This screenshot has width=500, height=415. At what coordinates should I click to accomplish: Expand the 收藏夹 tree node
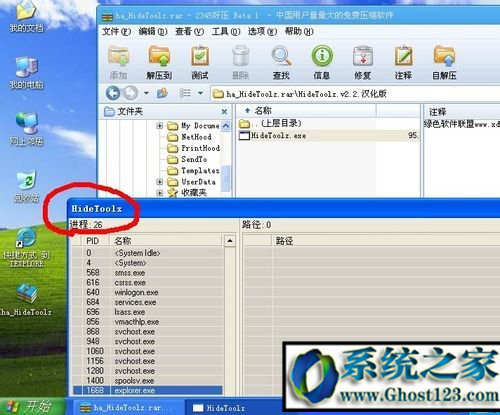160,193
